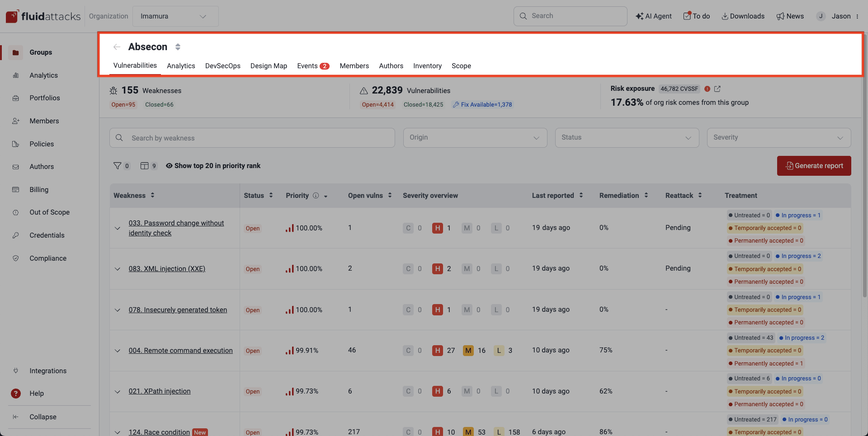The width and height of the screenshot is (868, 436).
Task: Click the risk exposure external link icon
Action: tap(717, 89)
